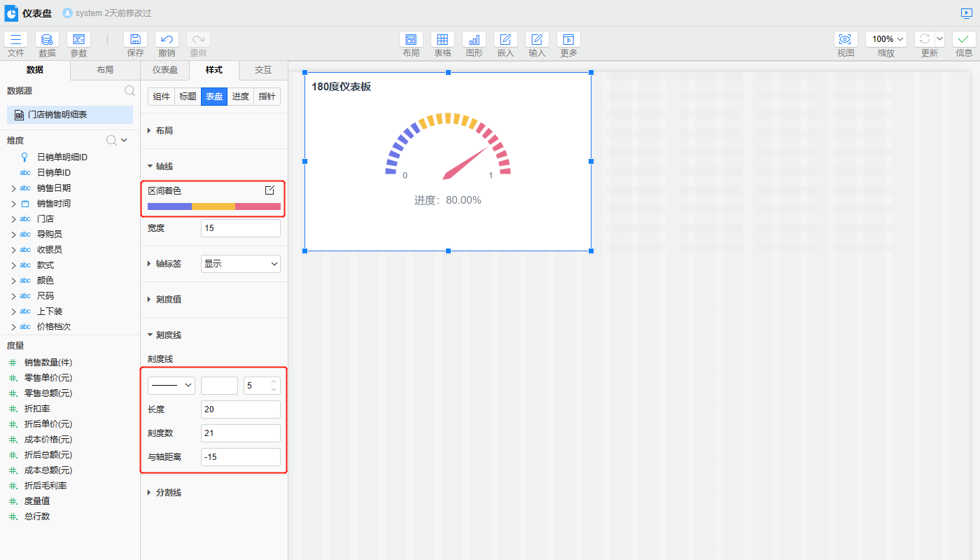Select the 进度 segment button

tap(240, 97)
